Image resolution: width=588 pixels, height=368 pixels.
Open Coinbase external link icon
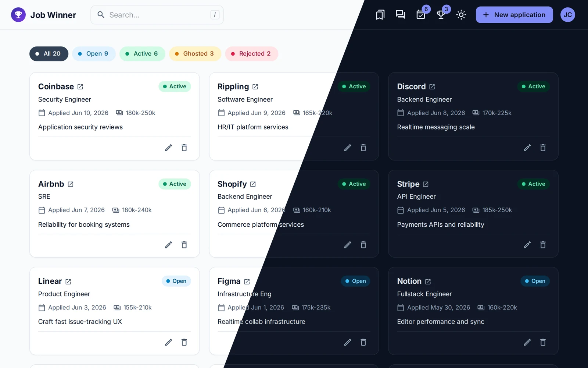[80, 87]
